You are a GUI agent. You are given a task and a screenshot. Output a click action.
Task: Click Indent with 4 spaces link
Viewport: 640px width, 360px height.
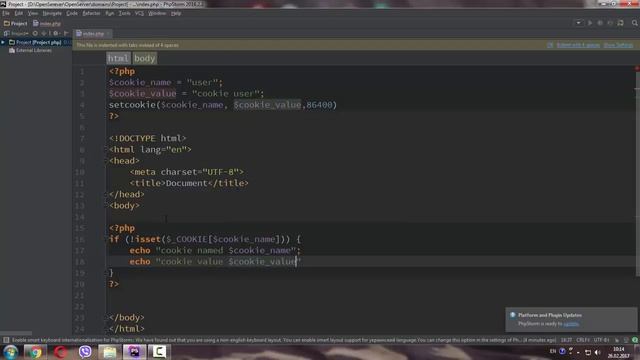point(578,45)
